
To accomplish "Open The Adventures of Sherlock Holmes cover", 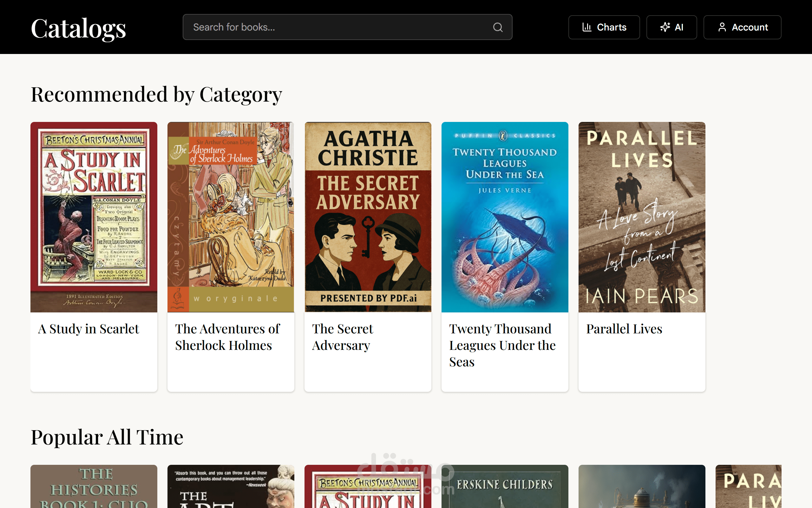I will tap(231, 217).
